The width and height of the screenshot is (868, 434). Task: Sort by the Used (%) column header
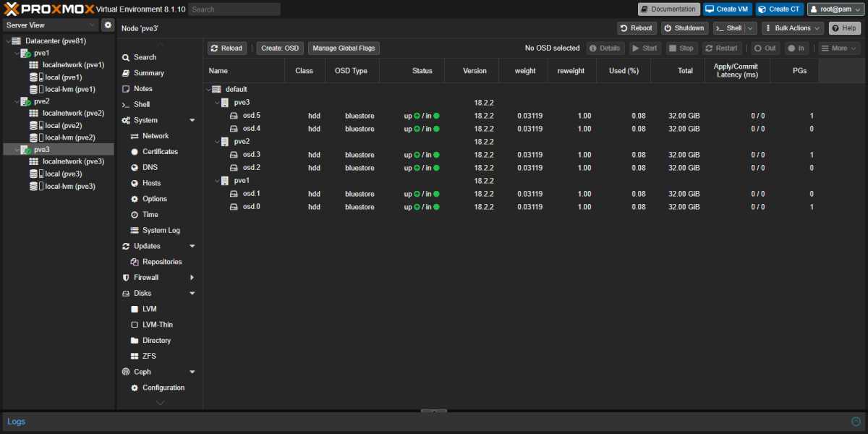[624, 71]
